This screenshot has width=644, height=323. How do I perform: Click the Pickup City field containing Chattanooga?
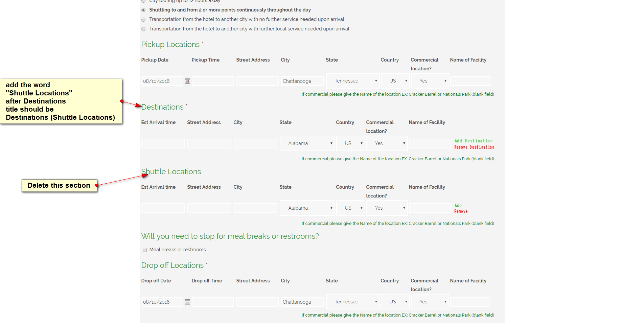point(302,81)
